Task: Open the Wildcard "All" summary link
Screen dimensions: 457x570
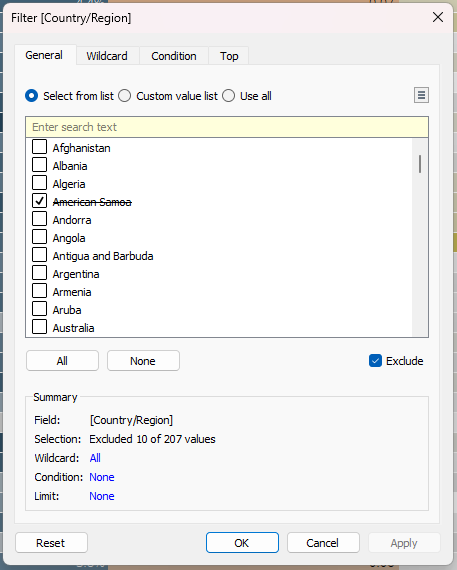Action: click(x=95, y=458)
